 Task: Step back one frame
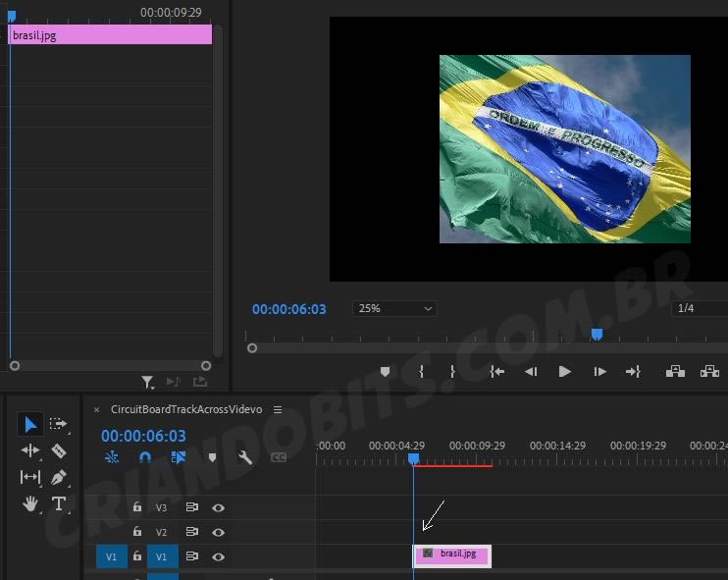pos(531,372)
